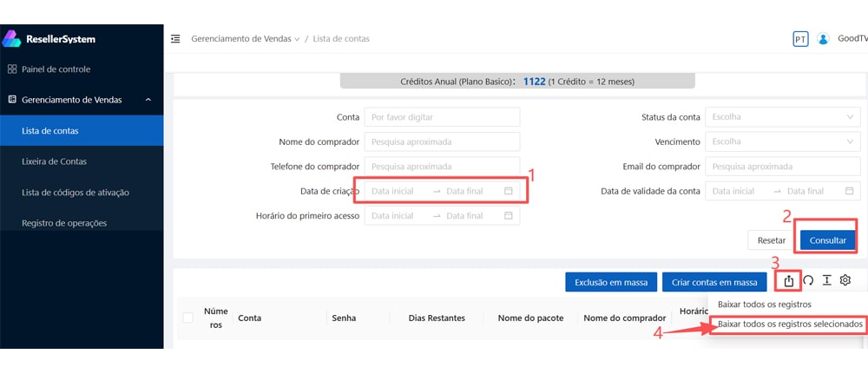Click Data final in Data de criação
The width and height of the screenshot is (868, 374).
(x=465, y=191)
